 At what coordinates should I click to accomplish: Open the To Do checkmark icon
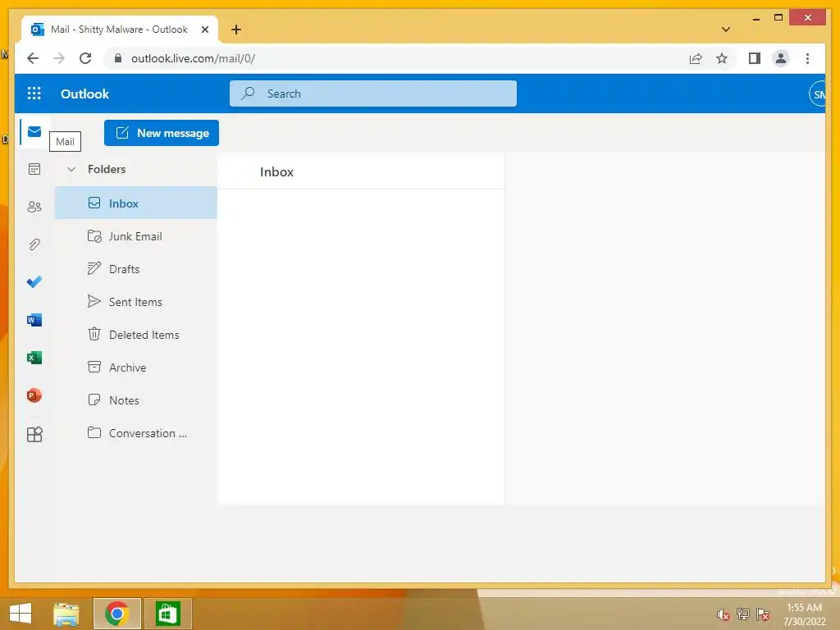(x=34, y=282)
